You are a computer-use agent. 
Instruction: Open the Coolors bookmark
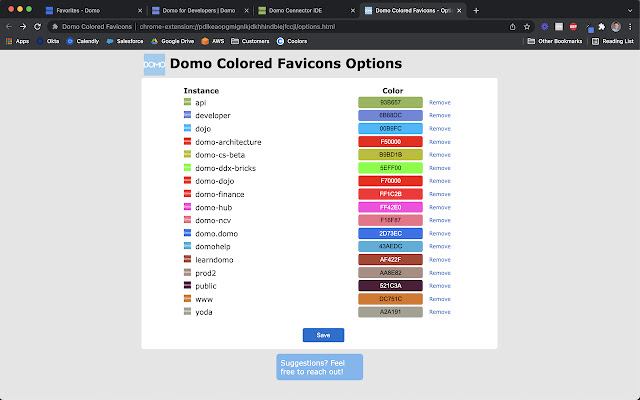[x=292, y=41]
